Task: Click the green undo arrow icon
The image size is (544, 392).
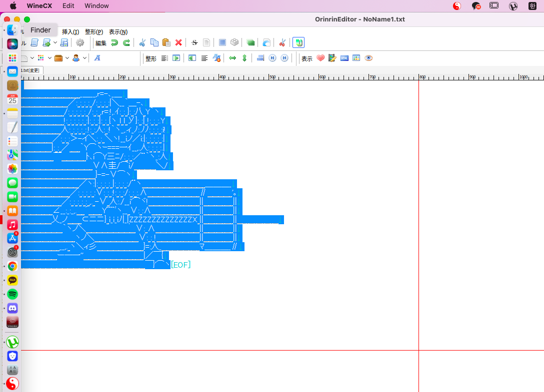Action: (x=114, y=43)
